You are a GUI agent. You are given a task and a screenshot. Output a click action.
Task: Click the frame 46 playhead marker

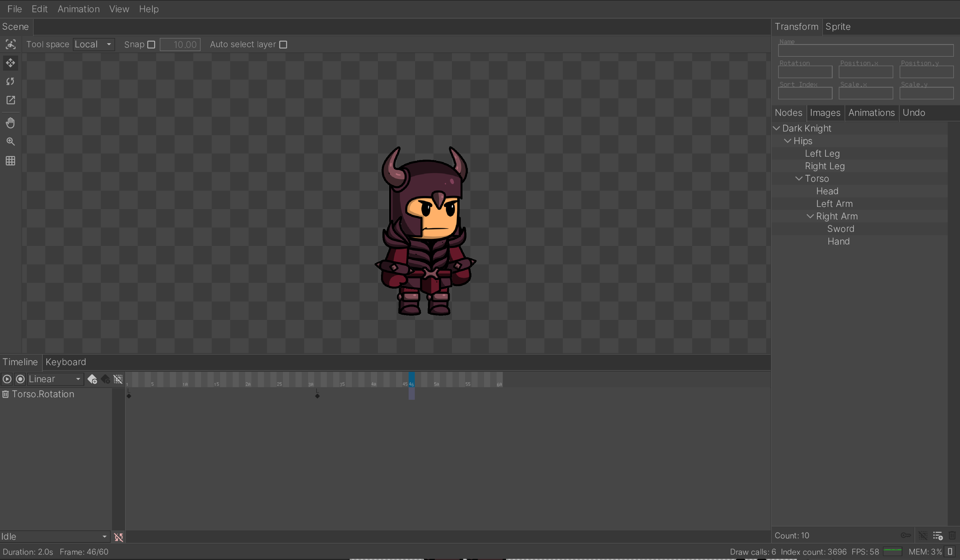point(411,380)
